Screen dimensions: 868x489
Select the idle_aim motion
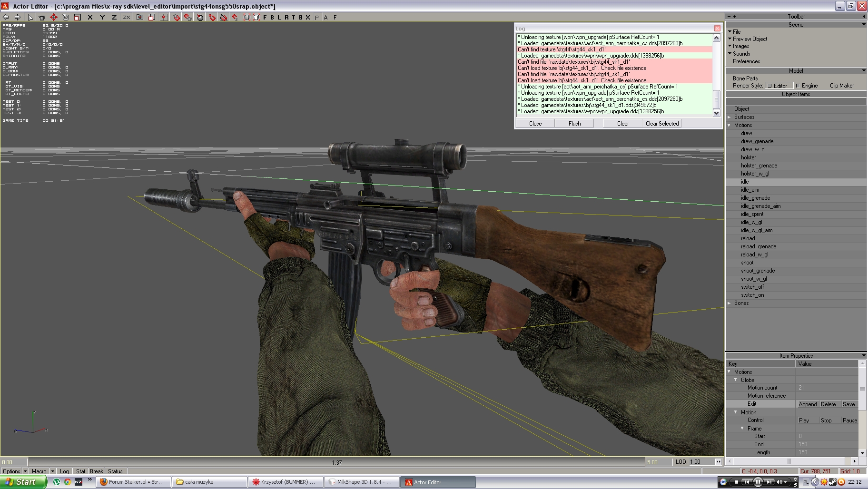coord(750,190)
